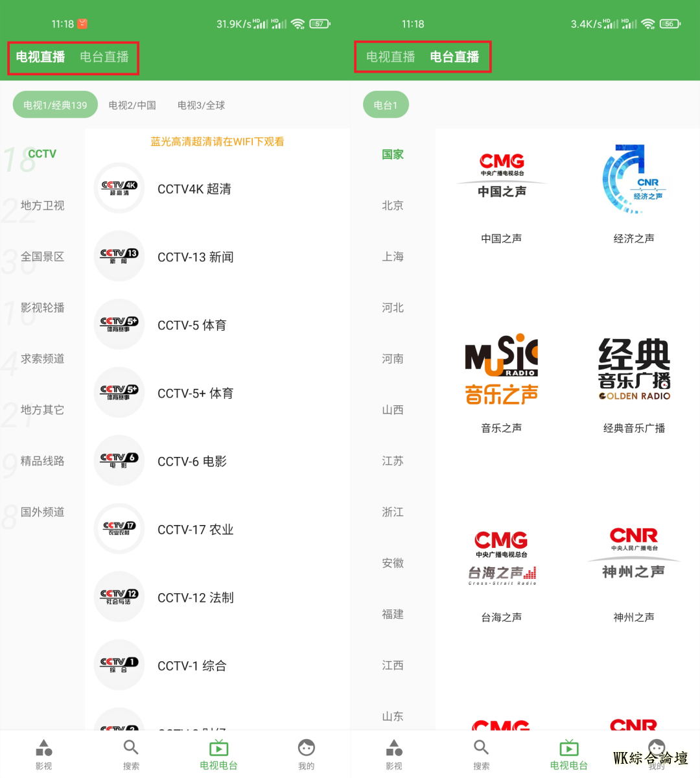This screenshot has width=700, height=778.
Task: Switch to 电视直播 tab on left screen
Action: coord(40,57)
